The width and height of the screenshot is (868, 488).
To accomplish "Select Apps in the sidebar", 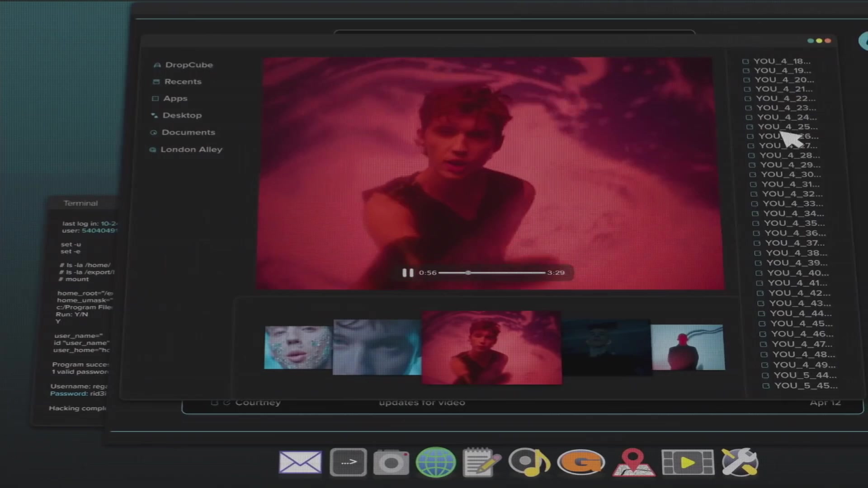I will (x=175, y=99).
